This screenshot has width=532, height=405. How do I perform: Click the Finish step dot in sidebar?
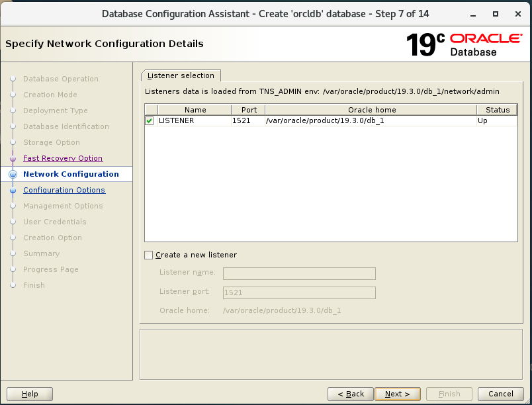[14, 285]
